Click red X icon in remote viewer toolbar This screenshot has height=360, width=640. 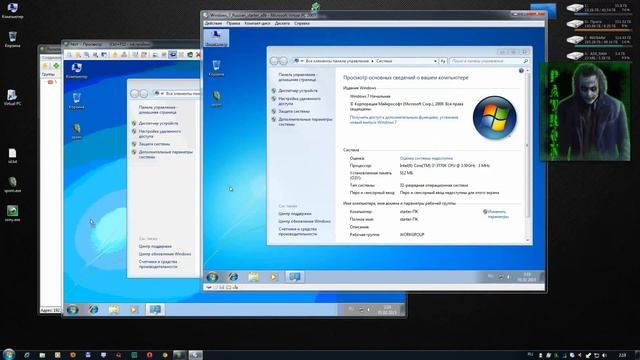click(198, 55)
